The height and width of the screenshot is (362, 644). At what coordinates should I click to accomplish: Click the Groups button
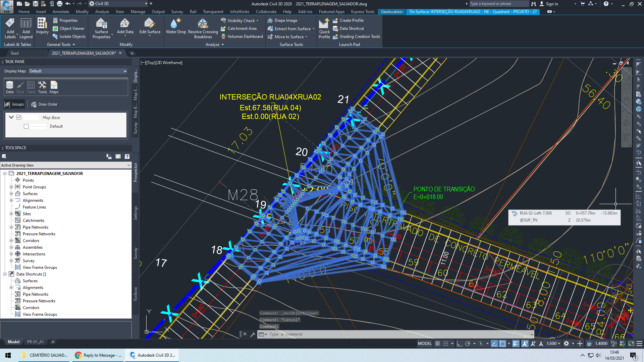(14, 104)
